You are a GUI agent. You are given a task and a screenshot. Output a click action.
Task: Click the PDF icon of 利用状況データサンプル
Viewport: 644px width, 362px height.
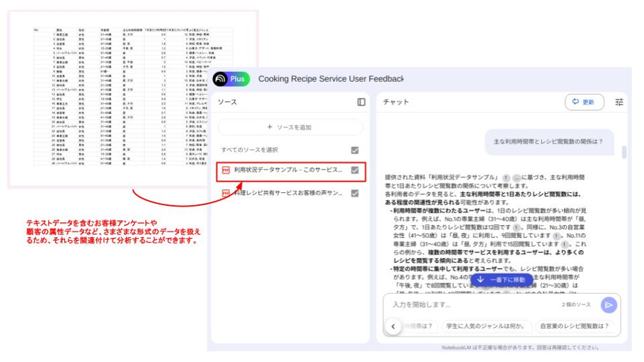click(x=226, y=170)
